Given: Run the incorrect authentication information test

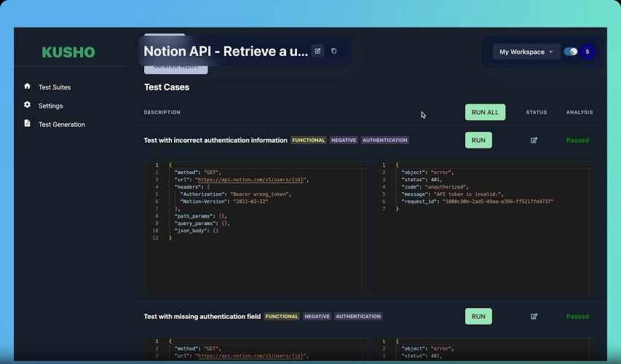Looking at the screenshot, I should 478,141.
